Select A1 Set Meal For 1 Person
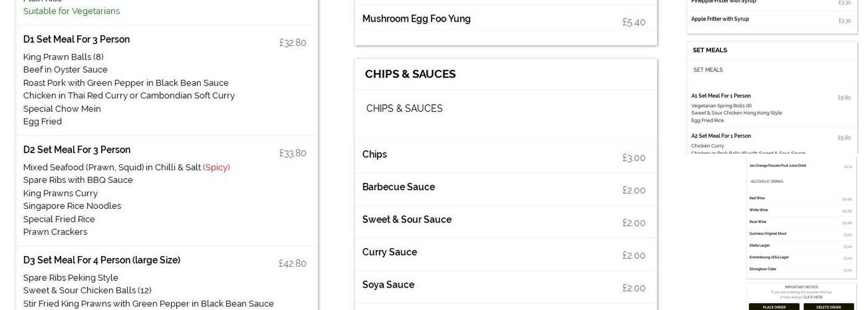This screenshot has width=868, height=310. (721, 96)
